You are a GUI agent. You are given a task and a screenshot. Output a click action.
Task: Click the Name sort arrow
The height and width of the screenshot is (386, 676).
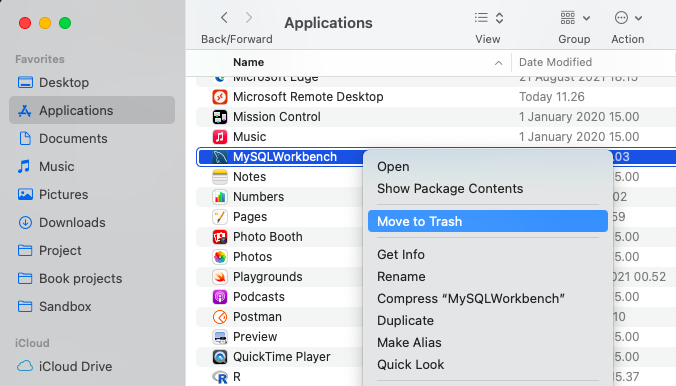[498, 63]
